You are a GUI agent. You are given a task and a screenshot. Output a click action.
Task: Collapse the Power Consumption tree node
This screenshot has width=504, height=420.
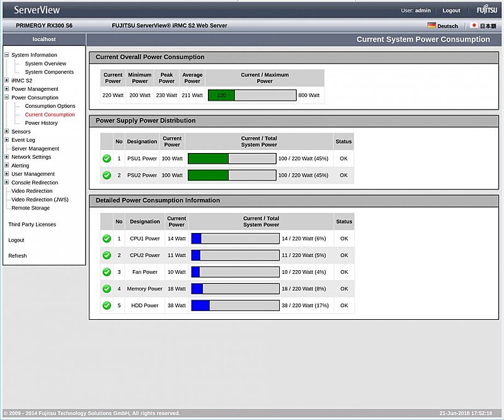tap(7, 98)
